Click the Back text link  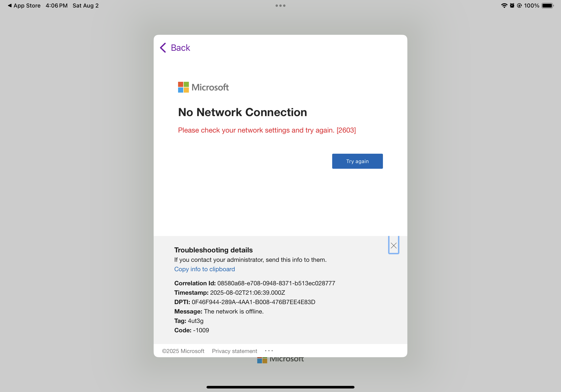pyautogui.click(x=180, y=48)
